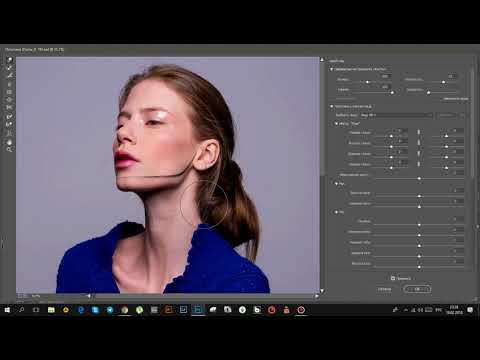Click the preview horizontal scroll right arrow
The image size is (480, 360).
point(317,296)
